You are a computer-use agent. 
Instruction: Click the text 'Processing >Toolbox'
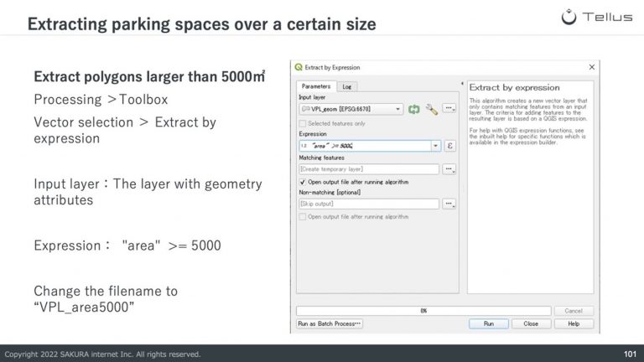101,100
